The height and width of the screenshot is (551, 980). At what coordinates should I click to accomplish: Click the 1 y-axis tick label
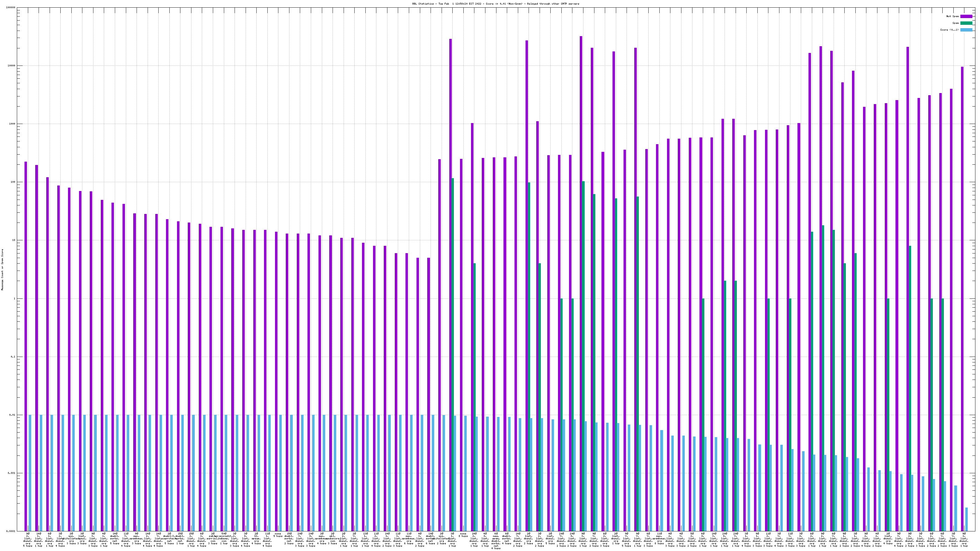15,299
